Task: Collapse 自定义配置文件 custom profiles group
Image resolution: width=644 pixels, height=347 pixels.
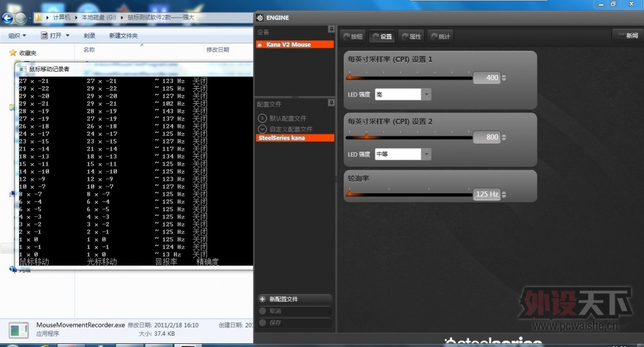Action: (262, 129)
